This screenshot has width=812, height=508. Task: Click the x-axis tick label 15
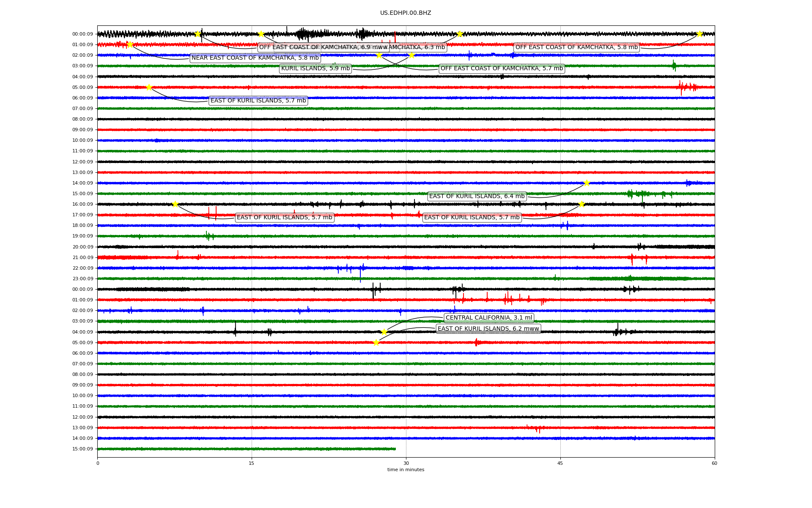coord(252,464)
